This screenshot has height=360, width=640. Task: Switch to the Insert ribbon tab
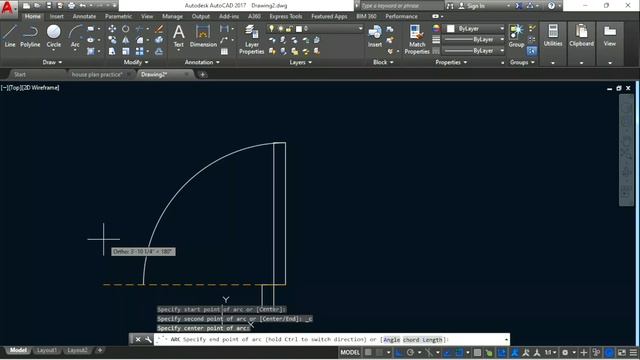(57, 16)
